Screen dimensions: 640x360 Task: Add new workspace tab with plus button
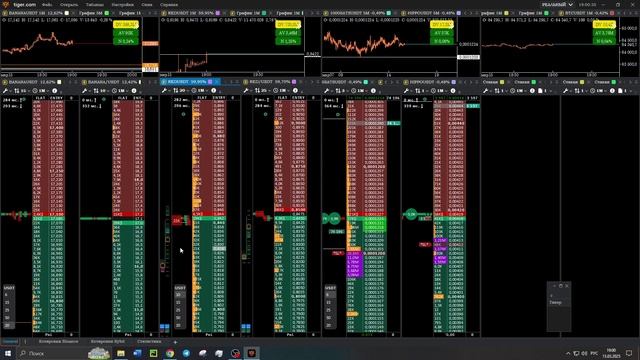175,342
